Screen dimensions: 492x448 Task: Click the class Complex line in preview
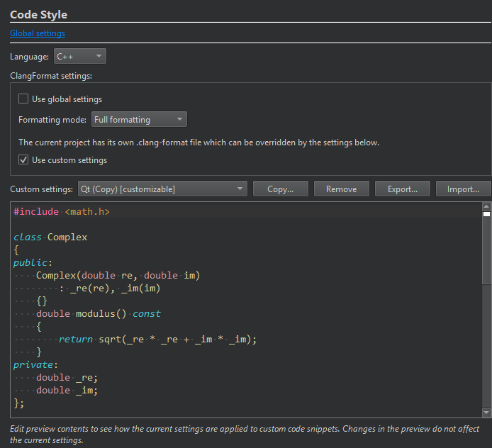(50, 237)
